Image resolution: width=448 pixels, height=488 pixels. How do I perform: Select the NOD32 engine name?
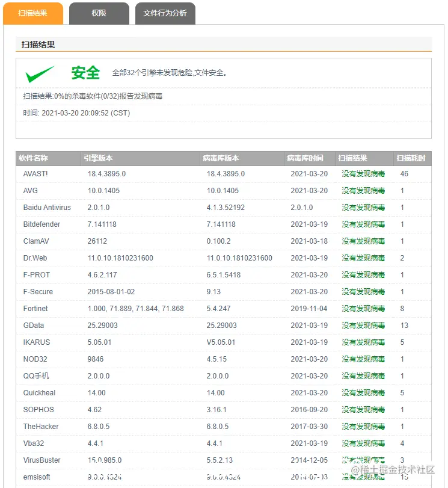click(35, 359)
